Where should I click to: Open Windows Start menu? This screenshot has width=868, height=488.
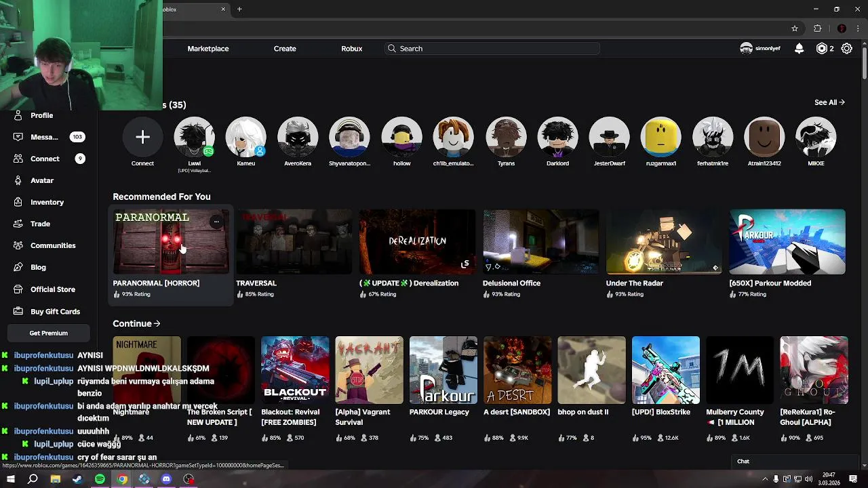click(x=10, y=479)
